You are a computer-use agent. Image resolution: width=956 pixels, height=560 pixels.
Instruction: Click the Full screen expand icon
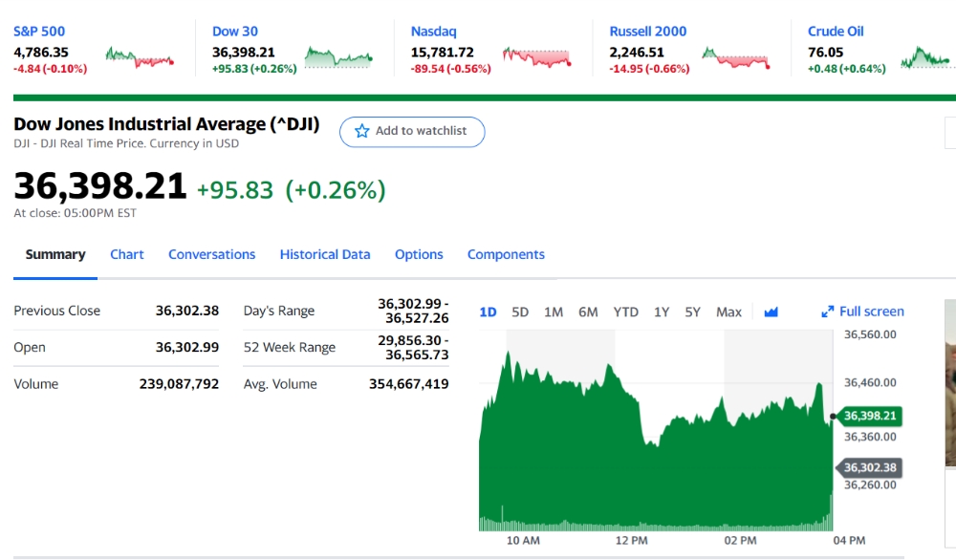[828, 312]
